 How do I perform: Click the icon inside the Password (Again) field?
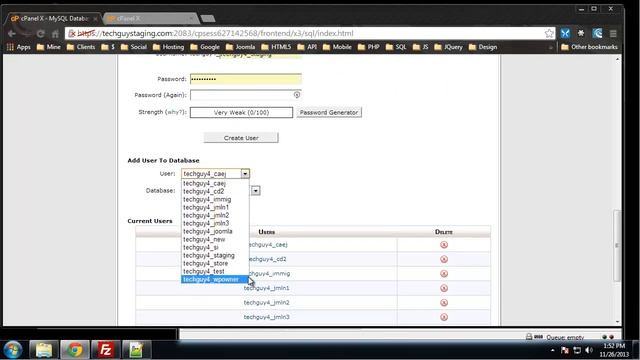tap(297, 95)
